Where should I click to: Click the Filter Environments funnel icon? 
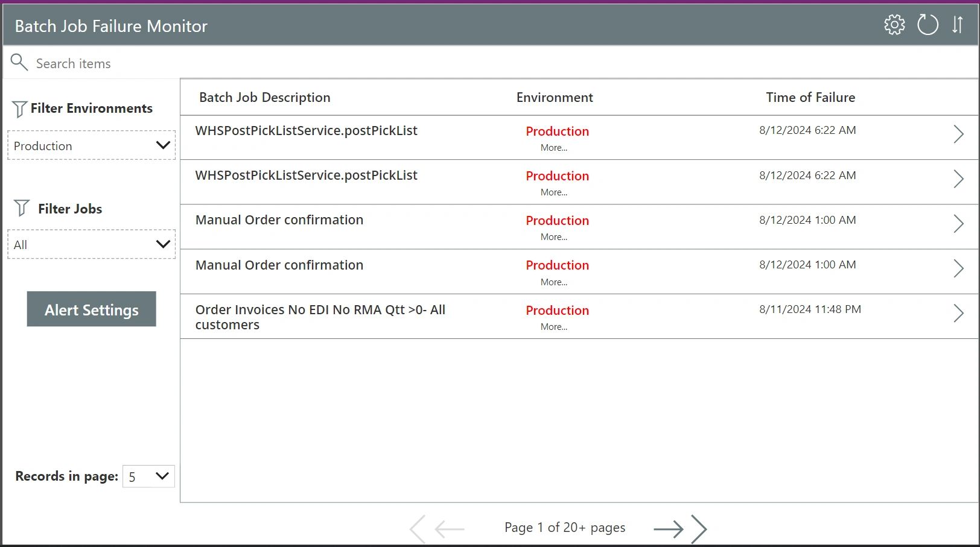pos(20,107)
